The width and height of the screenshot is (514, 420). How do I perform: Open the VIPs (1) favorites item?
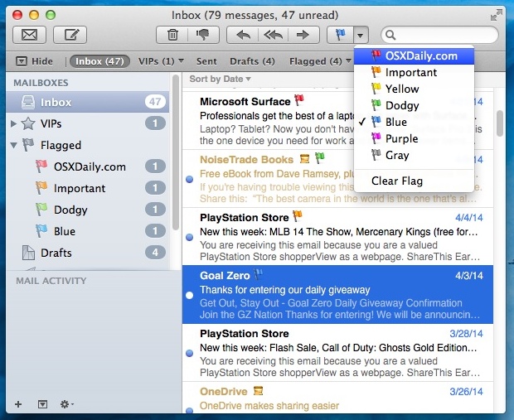pos(157,61)
